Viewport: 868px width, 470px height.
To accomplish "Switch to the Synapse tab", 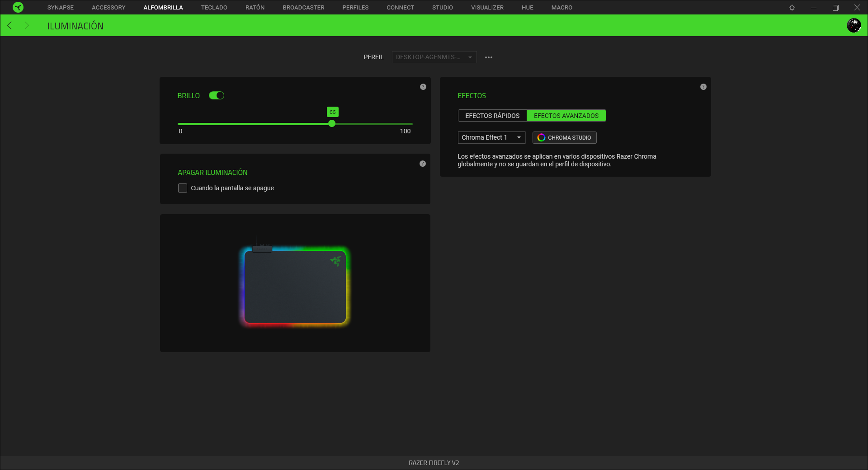I will click(x=61, y=8).
